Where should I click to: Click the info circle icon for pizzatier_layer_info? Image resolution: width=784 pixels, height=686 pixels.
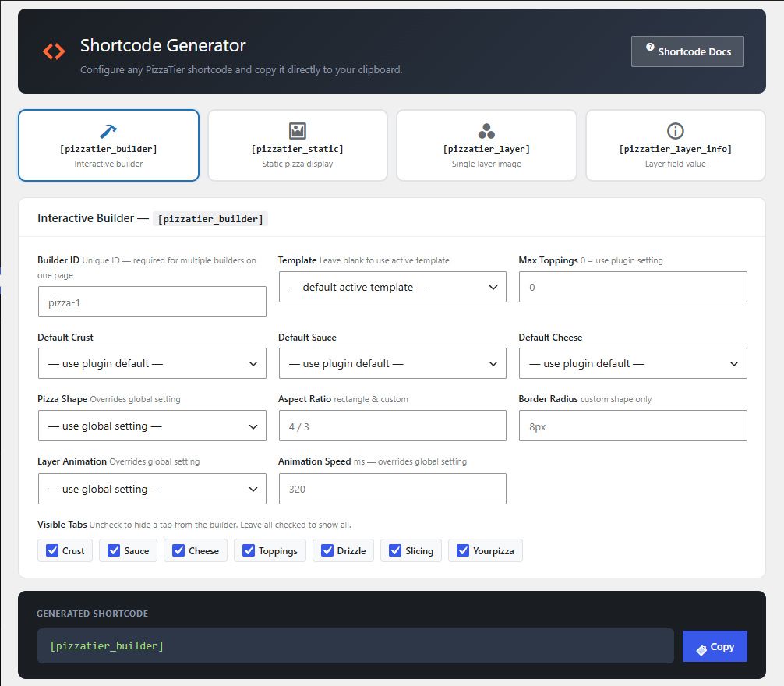pyautogui.click(x=675, y=131)
